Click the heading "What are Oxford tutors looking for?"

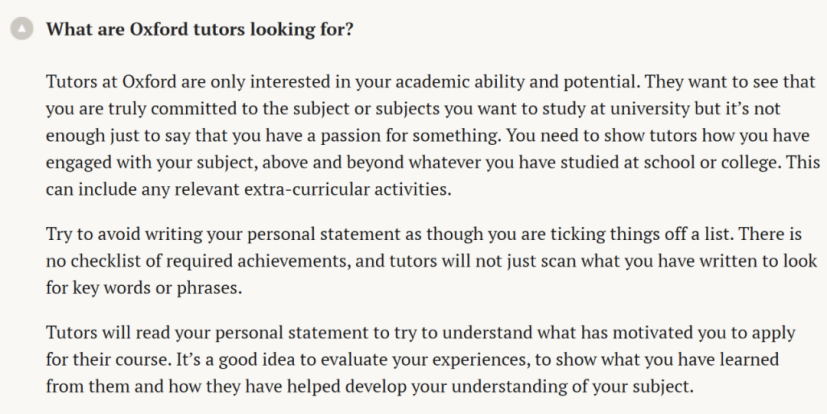pyautogui.click(x=199, y=29)
